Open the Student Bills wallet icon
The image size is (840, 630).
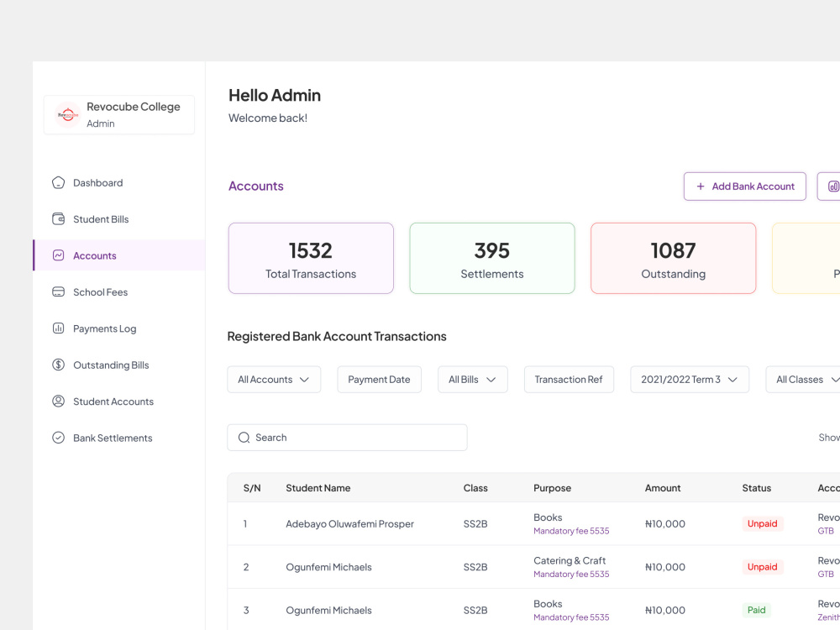[59, 219]
